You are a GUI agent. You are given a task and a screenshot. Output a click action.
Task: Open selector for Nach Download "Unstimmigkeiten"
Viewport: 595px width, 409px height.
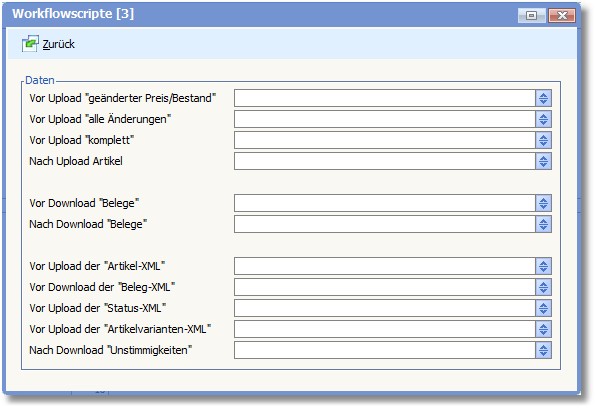(x=543, y=350)
